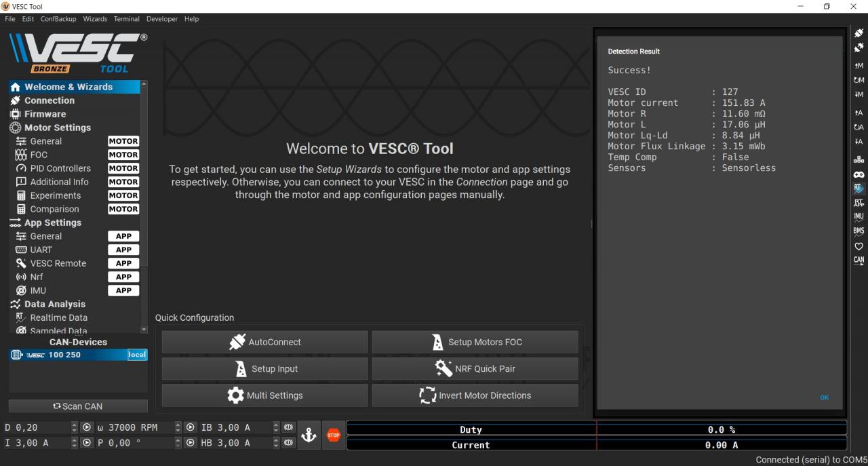Click the AutoConnect button

[264, 342]
